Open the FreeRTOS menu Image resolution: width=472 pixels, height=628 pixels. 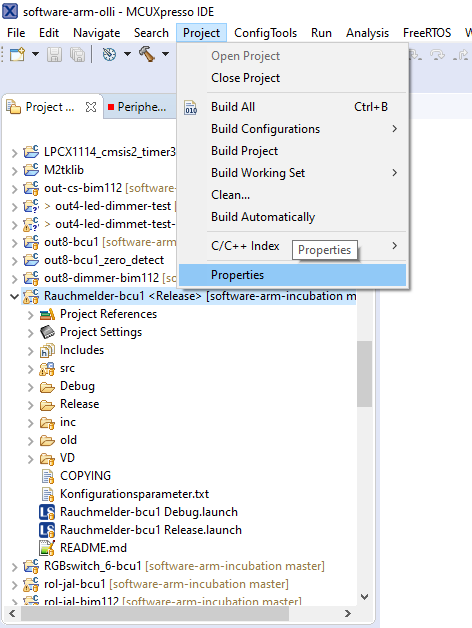pos(427,33)
